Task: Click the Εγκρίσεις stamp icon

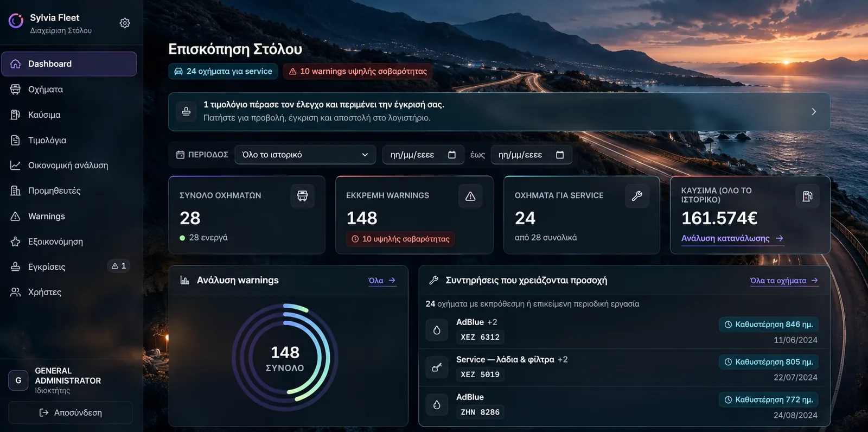Action: (15, 266)
